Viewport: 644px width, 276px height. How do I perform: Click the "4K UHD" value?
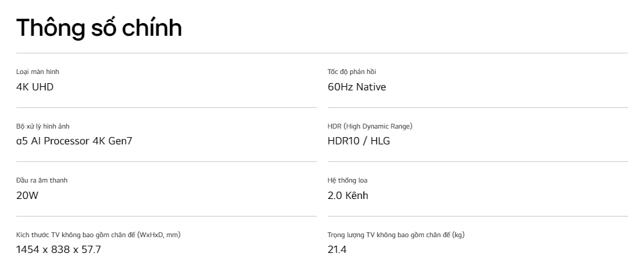coord(35,87)
